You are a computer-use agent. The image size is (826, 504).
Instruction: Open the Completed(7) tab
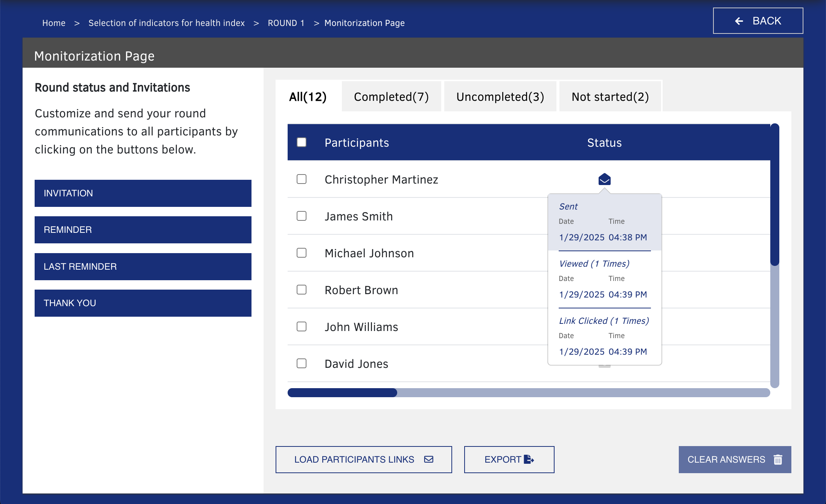[x=391, y=97]
